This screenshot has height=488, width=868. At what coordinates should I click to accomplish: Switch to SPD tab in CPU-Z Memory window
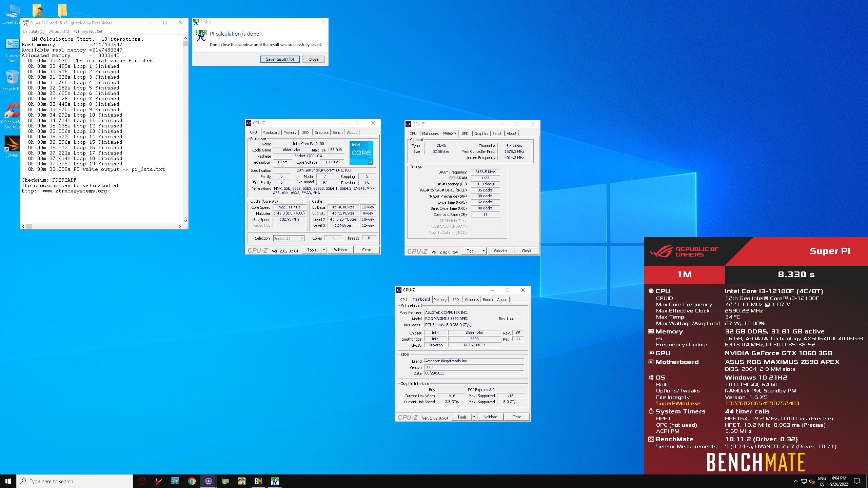(465, 134)
